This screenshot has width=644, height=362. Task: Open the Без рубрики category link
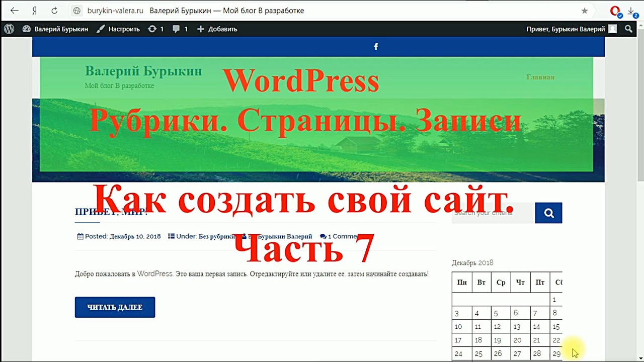(217, 236)
